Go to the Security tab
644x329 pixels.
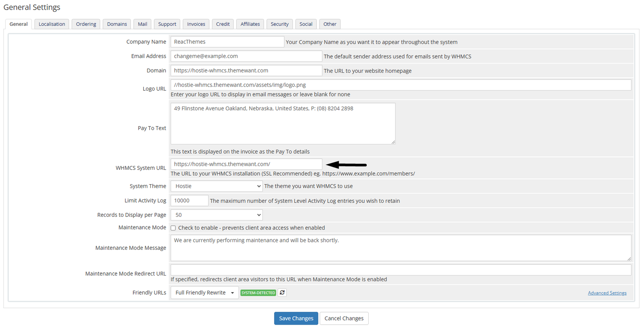point(280,24)
